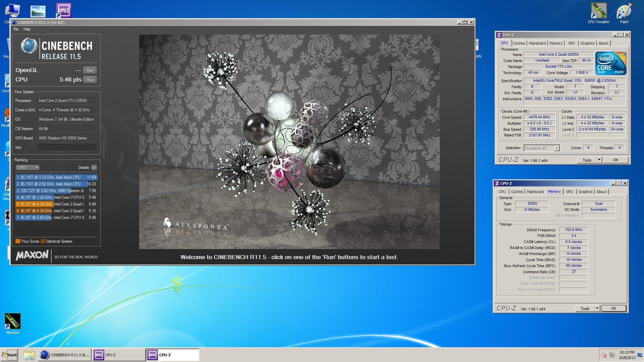Switch to Memory tab in upper CPU-Z
644x362 pixels.
coord(556,43)
